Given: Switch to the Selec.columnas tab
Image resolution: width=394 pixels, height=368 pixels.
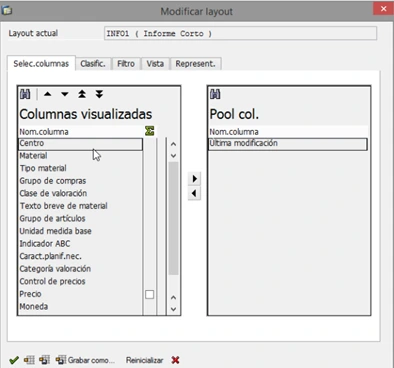Looking at the screenshot, I should [x=41, y=63].
